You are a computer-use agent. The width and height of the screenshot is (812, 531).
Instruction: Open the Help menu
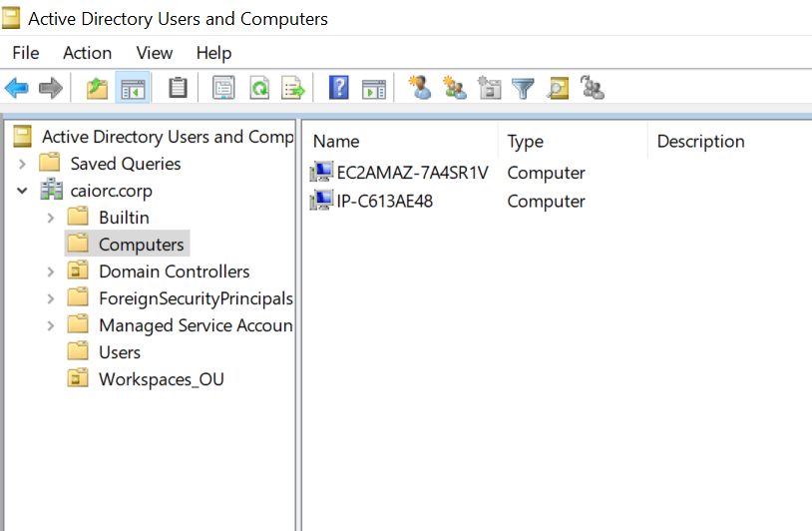(x=213, y=53)
